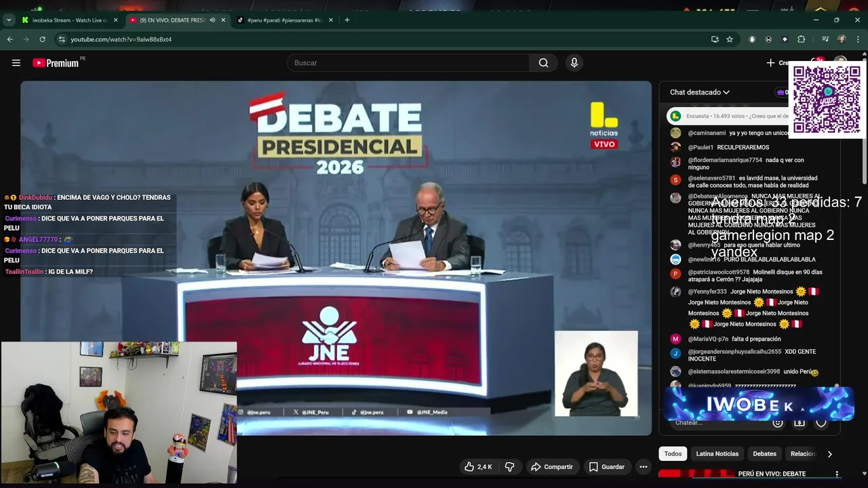Show more filter chips with right arrow
Viewport: 868px width, 488px height.
tap(829, 454)
